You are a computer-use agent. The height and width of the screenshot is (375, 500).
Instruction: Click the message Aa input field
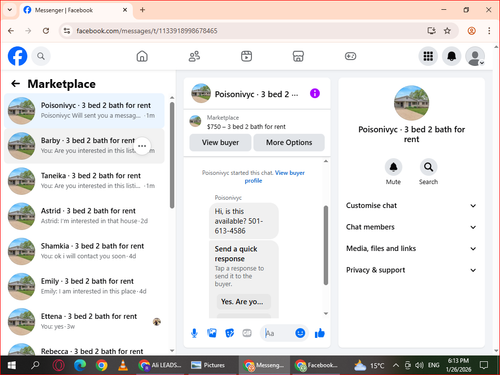click(278, 333)
